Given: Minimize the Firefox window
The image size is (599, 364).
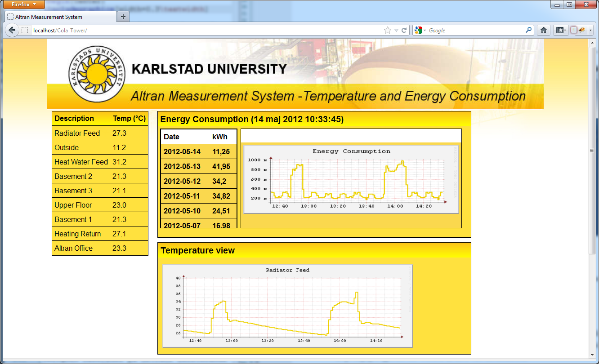Looking at the screenshot, I should point(558,4).
